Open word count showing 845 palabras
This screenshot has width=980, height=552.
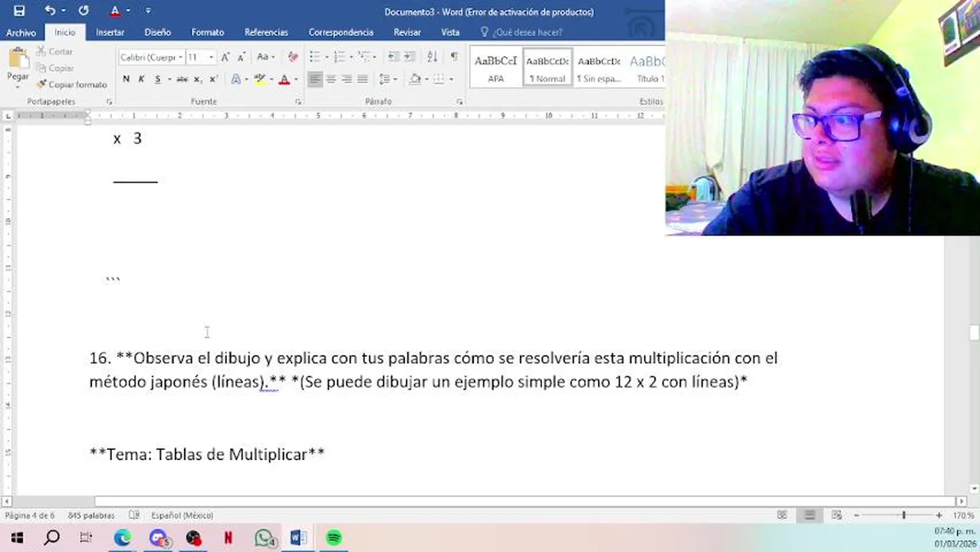(90, 515)
